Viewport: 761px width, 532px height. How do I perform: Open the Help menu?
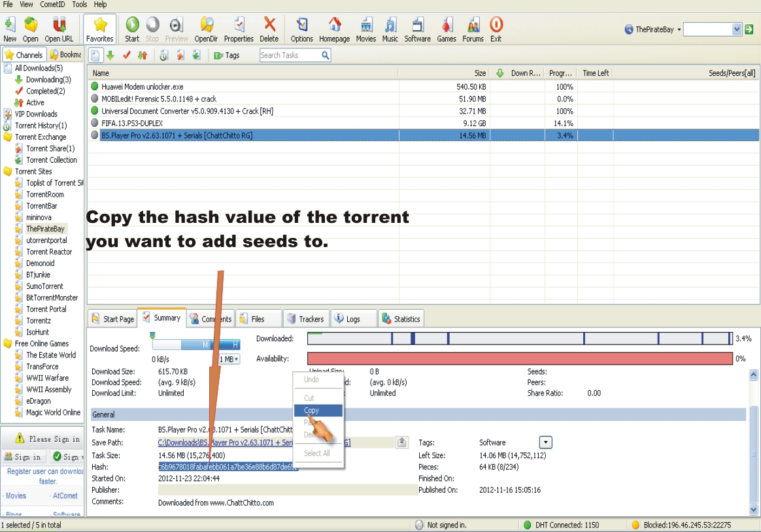point(101,5)
